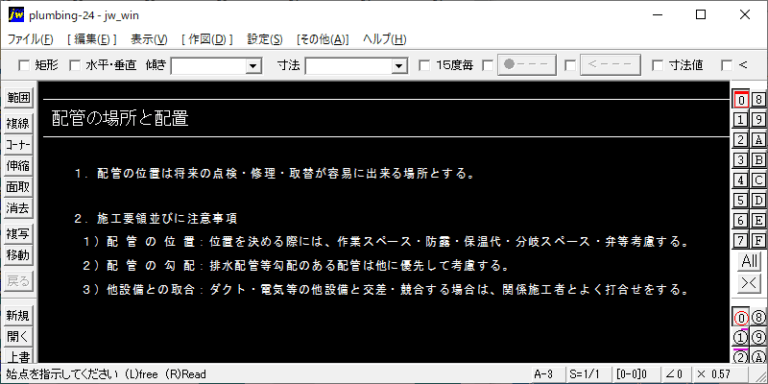Select the 複線 tool
Viewport: 768px width, 384px height.
18,123
